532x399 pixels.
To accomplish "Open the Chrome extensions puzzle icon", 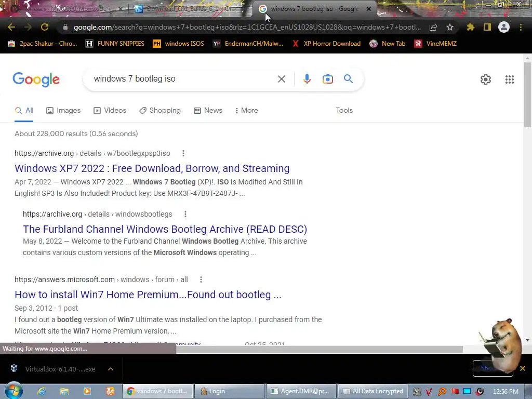I will click(471, 27).
